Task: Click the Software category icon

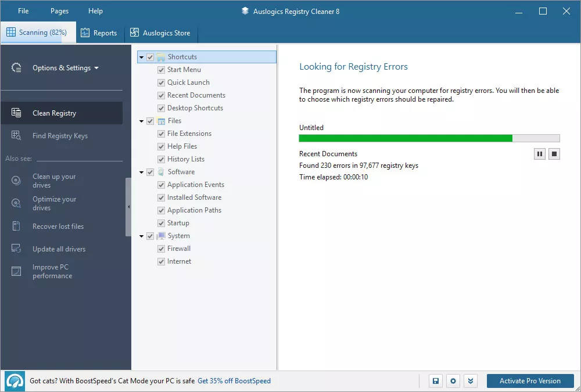Action: point(161,172)
